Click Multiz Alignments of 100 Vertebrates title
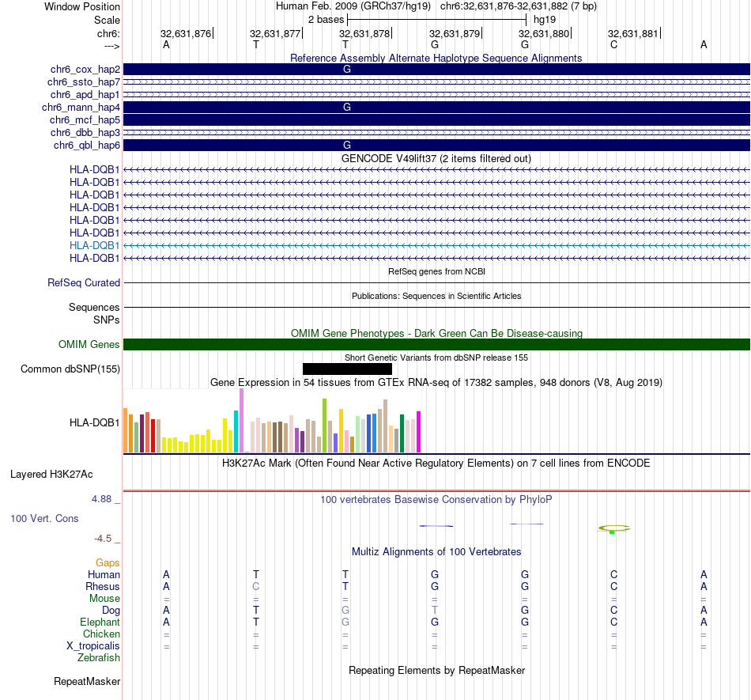The image size is (751, 700). pyautogui.click(x=436, y=552)
